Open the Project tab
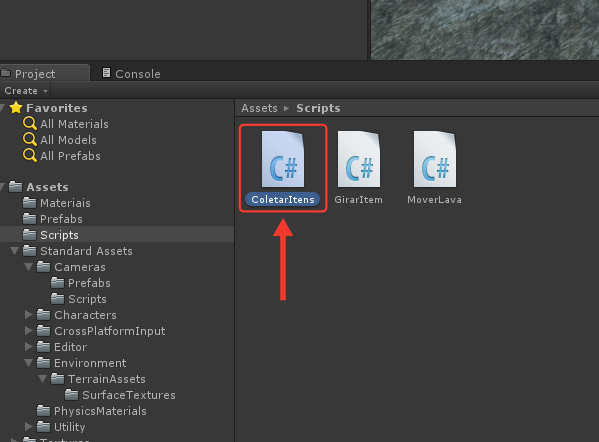Screen dimensions: 599x442 45,73
